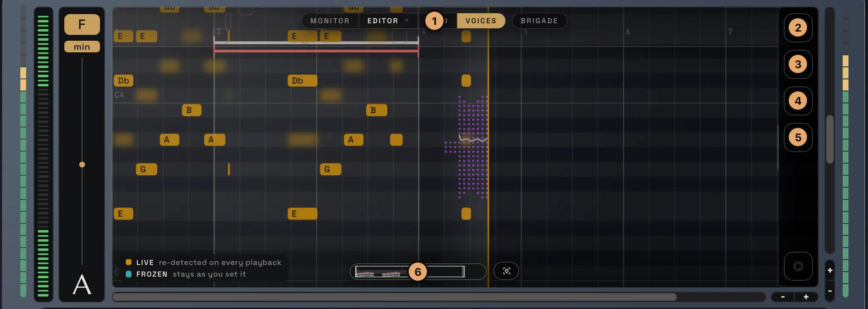Click the dimmed play button
Image resolution: width=868 pixels, height=309 pixels.
pos(798,266)
